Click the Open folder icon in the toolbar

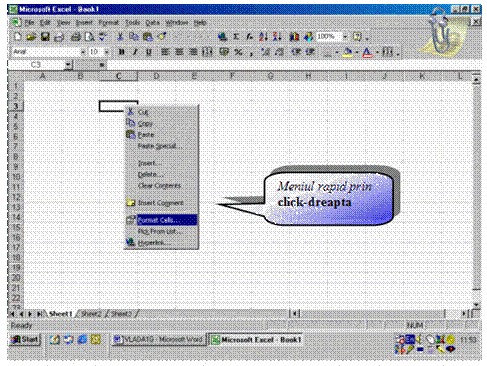click(x=31, y=37)
